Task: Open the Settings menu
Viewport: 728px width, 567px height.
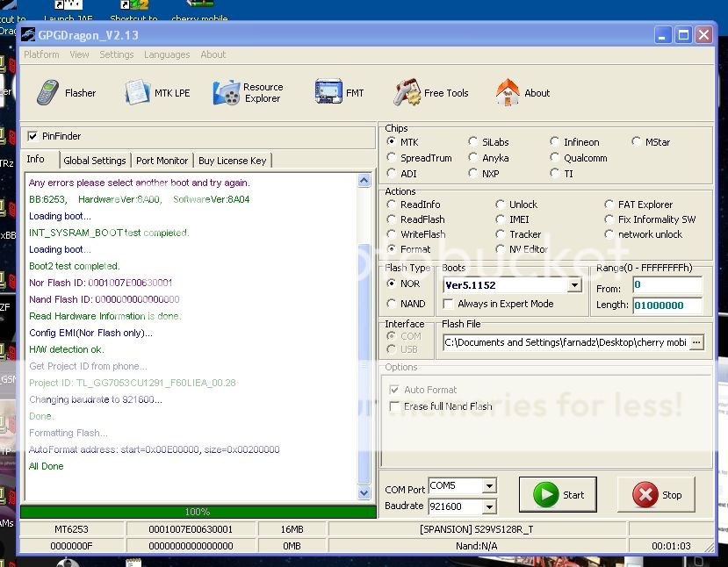Action: point(116,54)
